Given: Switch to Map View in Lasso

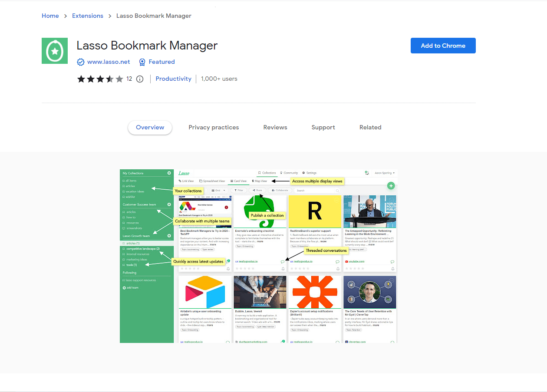Looking at the screenshot, I should [x=259, y=181].
